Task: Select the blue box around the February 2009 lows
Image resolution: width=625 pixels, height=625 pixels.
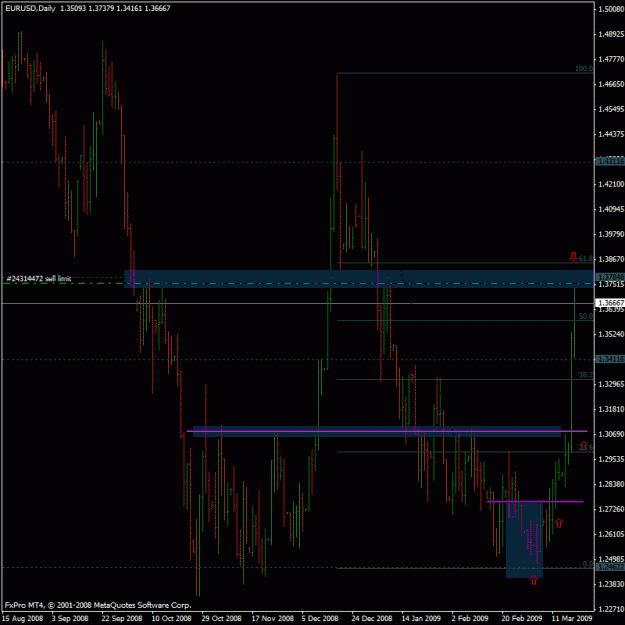Action: (x=524, y=540)
